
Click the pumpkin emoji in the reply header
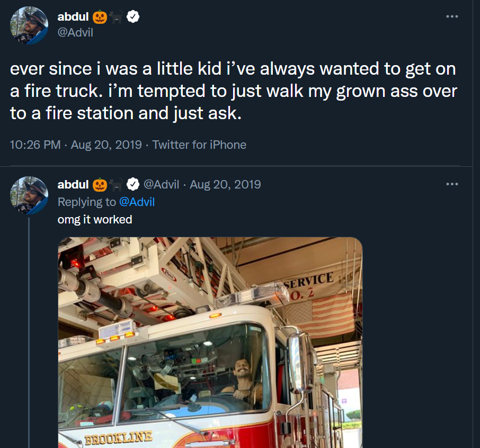click(x=99, y=184)
